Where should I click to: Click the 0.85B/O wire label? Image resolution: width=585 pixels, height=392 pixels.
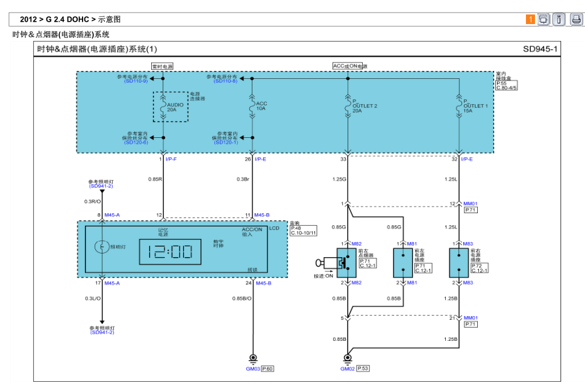pos(242,299)
